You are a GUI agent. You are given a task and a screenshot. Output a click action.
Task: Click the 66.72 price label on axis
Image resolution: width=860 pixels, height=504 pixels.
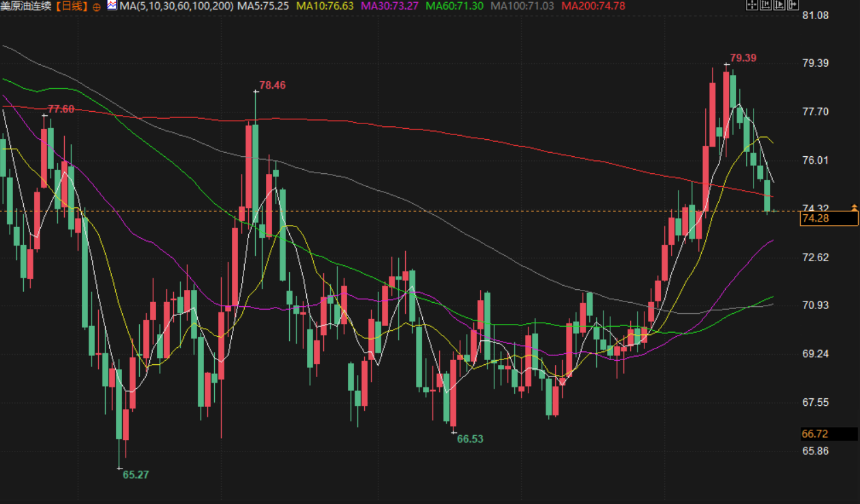[829, 434]
